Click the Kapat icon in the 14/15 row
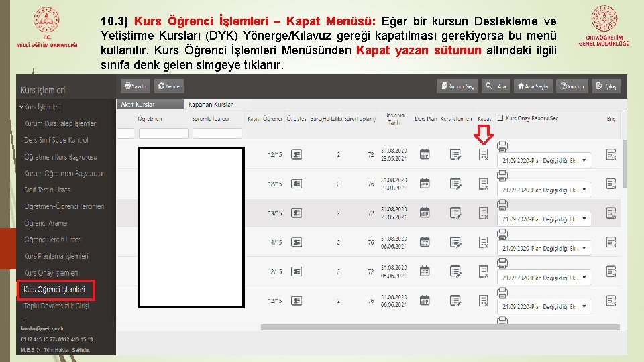The height and width of the screenshot is (362, 644). (484, 242)
